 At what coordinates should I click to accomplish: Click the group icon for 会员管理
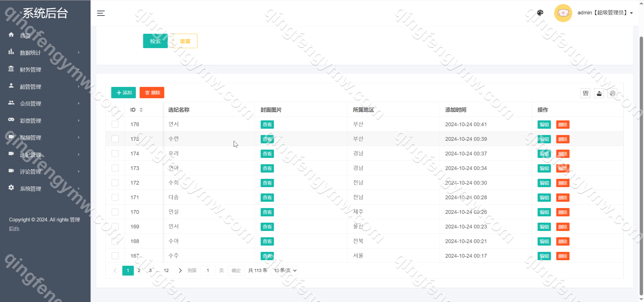tap(11, 103)
